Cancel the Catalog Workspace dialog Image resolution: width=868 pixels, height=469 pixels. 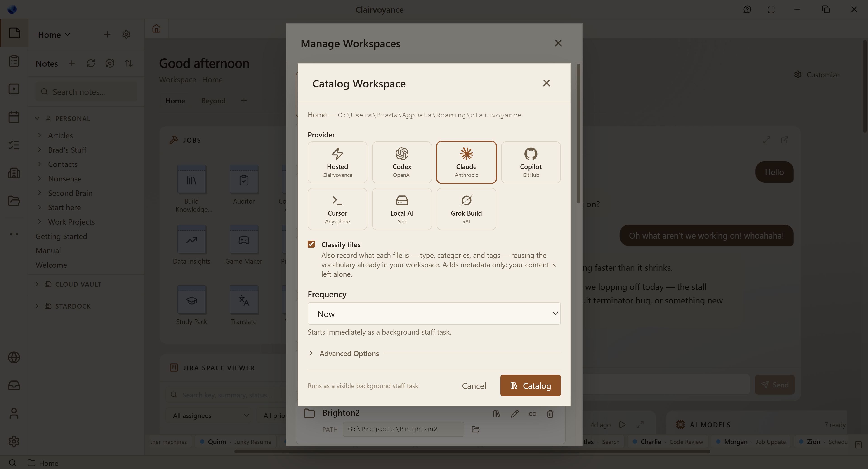(474, 385)
